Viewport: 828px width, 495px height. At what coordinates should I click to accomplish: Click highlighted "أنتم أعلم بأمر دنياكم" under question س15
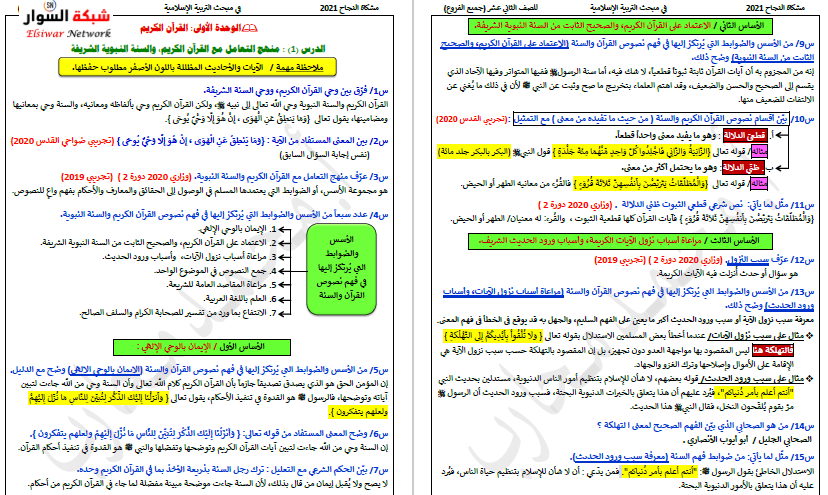[659, 472]
